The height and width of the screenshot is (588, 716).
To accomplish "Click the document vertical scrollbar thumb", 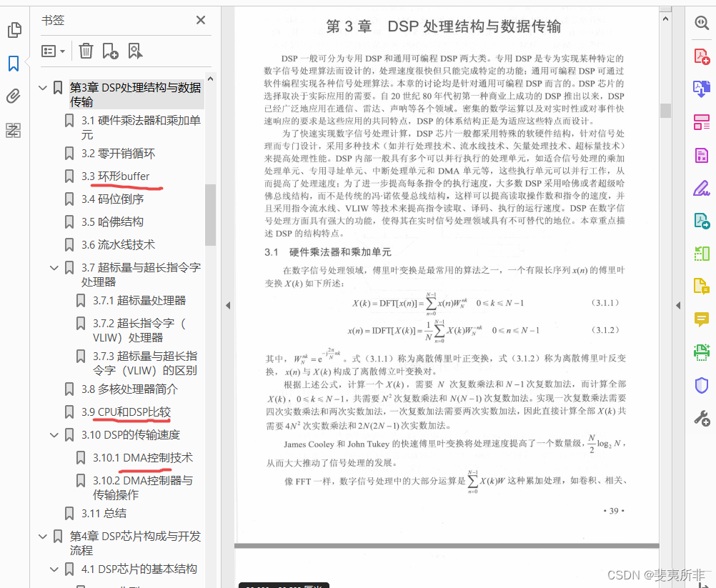I will (x=666, y=111).
